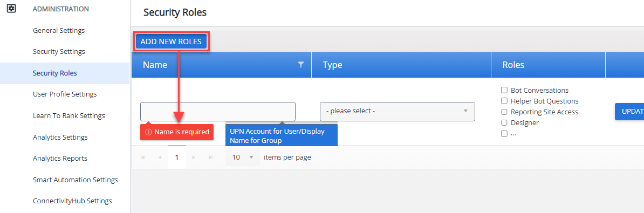Open ConnectivityHub Settings menu item

click(x=72, y=201)
